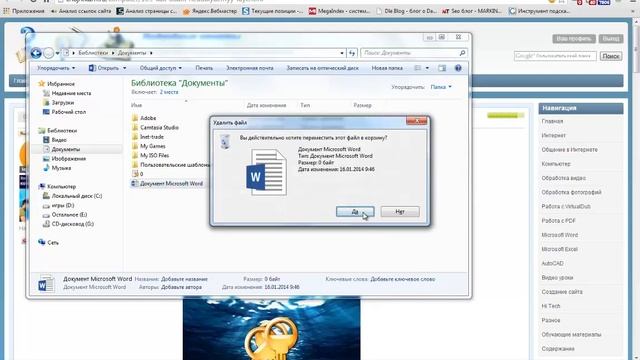
Task: Click the magnifier icon in Explorer search
Action: pyautogui.click(x=462, y=53)
